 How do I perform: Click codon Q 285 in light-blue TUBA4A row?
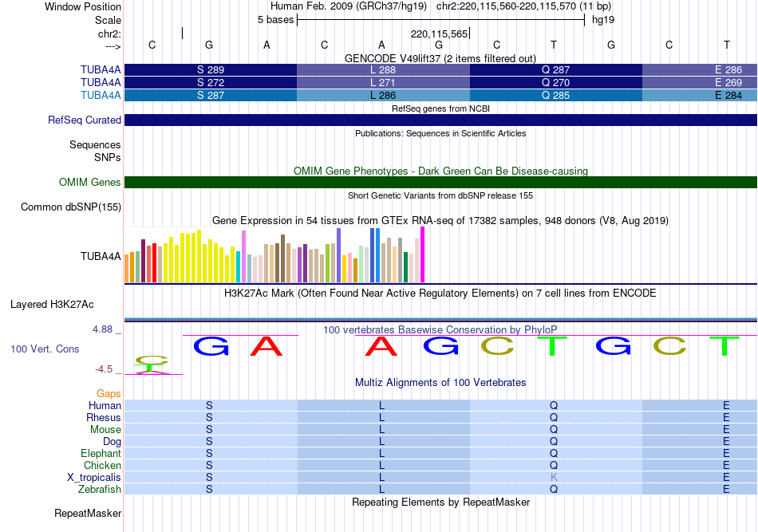(556, 95)
